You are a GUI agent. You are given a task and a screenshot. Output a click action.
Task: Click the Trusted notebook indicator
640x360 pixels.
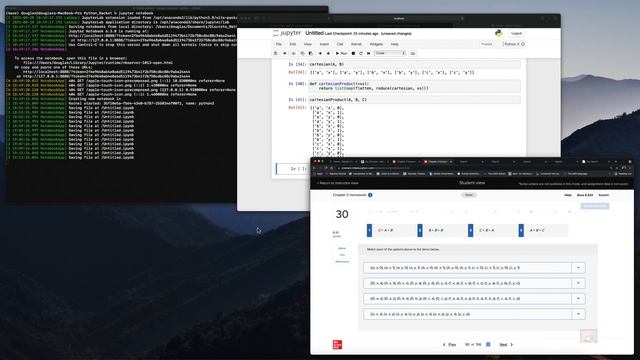487,44
